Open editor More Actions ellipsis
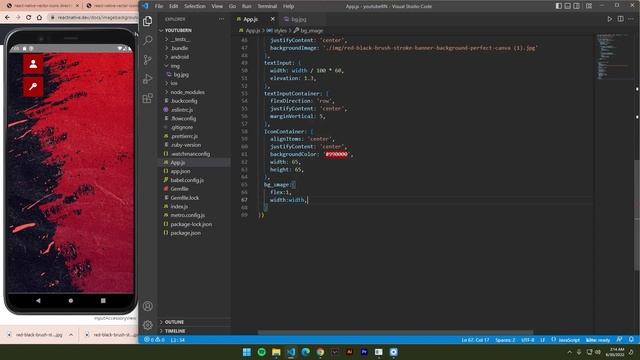The image size is (640, 360). pyautogui.click(x=631, y=19)
